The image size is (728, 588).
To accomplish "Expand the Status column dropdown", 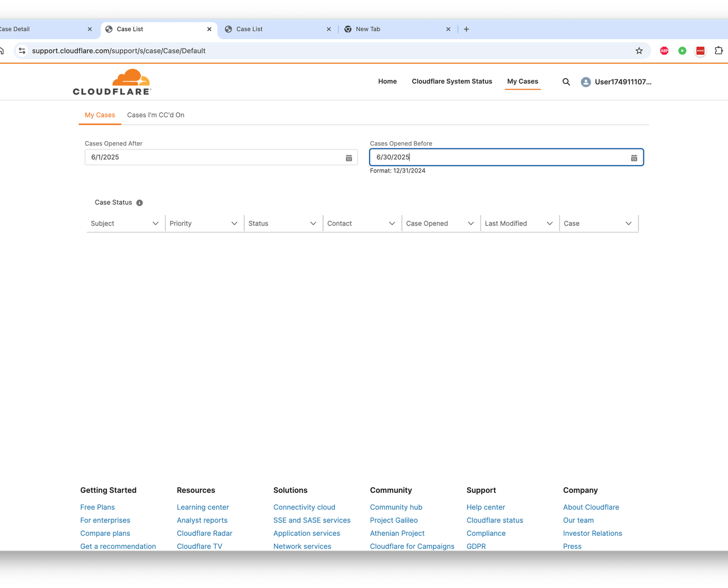I will (x=313, y=223).
